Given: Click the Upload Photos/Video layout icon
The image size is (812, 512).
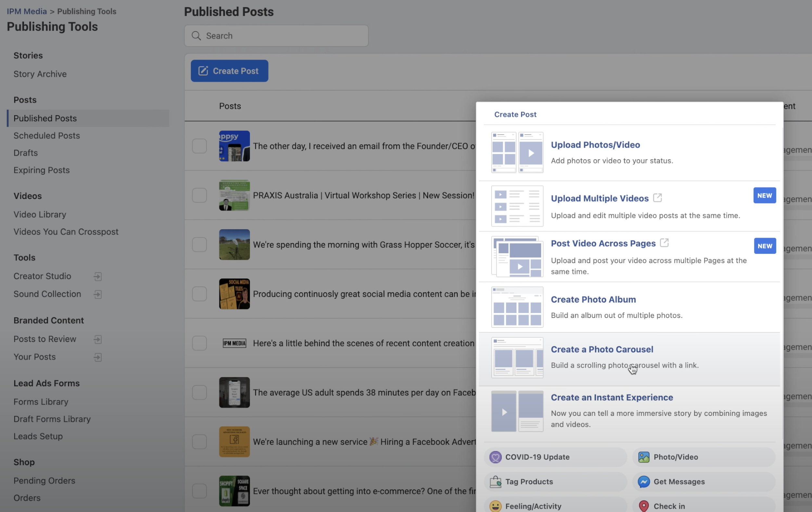Looking at the screenshot, I should click(517, 152).
